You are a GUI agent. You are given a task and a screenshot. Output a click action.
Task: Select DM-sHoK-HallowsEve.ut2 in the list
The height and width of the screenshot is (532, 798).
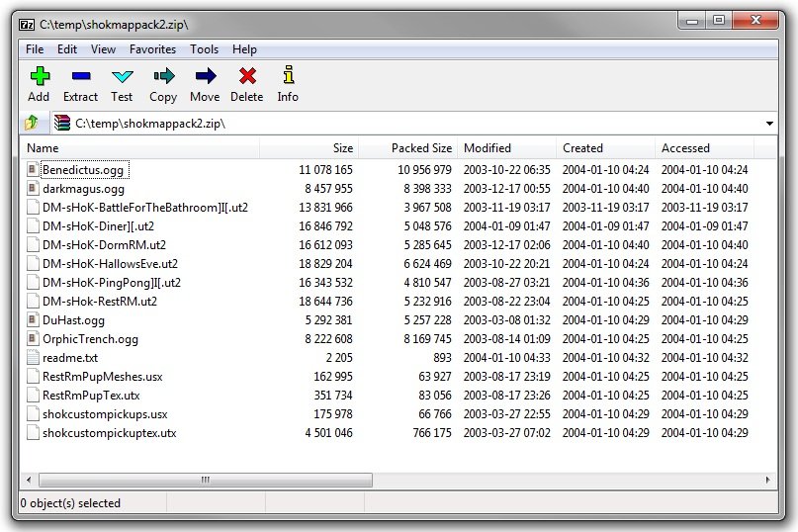pos(110,264)
